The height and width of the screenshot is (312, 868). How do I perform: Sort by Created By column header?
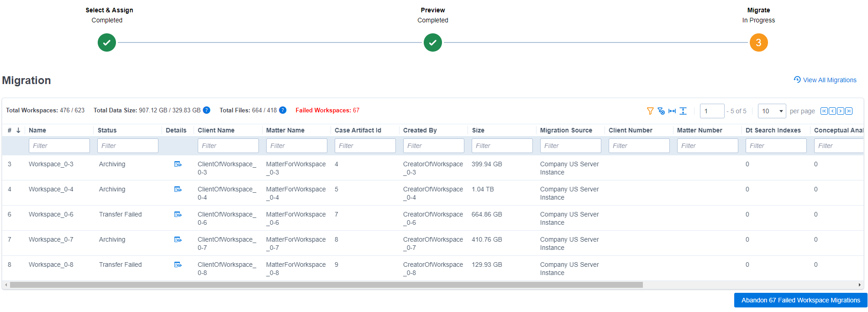[x=420, y=130]
